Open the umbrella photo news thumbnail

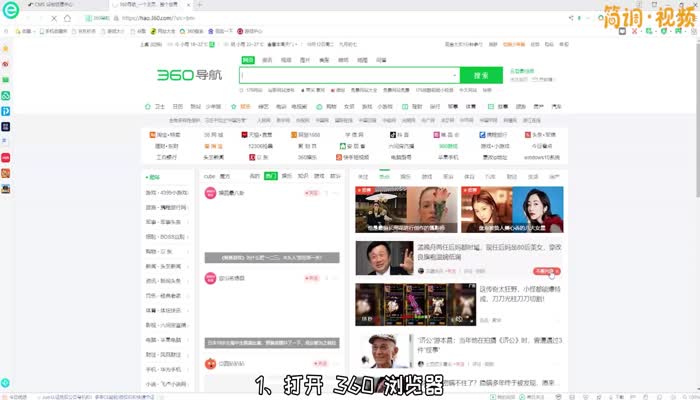(406, 209)
